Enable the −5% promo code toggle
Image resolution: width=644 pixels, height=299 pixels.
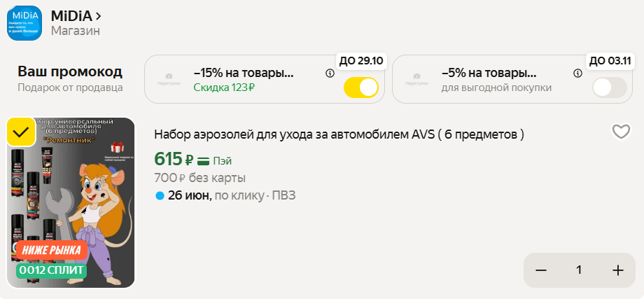coord(610,88)
